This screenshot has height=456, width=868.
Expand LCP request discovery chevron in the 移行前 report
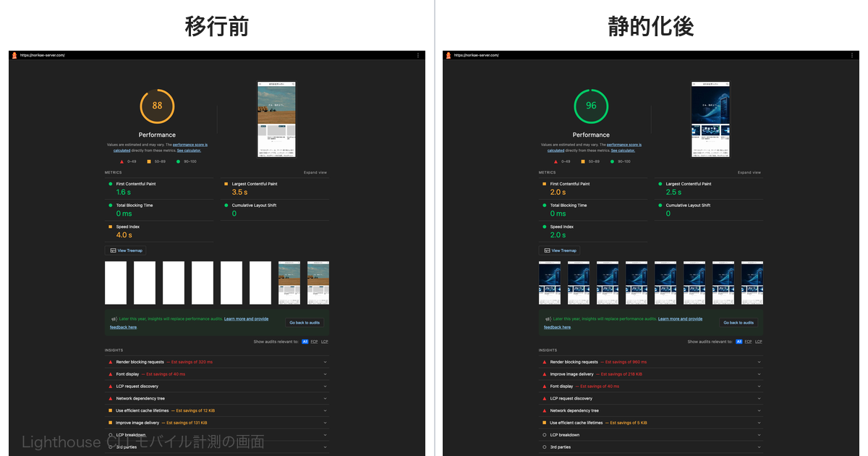pos(325,387)
